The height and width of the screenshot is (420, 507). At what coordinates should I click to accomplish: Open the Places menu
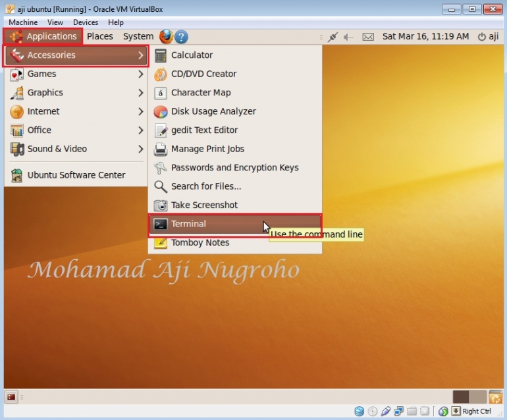tap(100, 36)
